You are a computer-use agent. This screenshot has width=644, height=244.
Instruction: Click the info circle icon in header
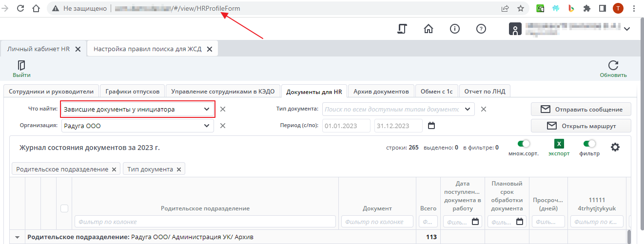point(455,29)
